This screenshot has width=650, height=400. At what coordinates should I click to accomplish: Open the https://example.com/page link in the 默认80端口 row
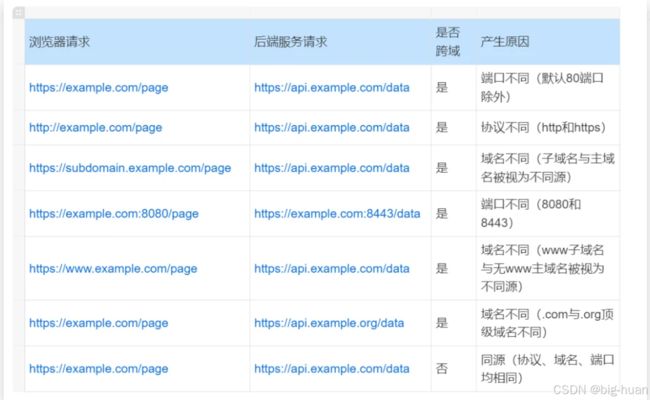pos(99,88)
